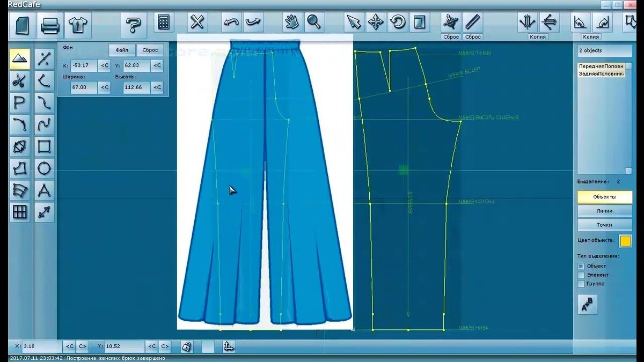Select ЗадняяПоловинк in the object list
The image size is (644, 362).
602,73
